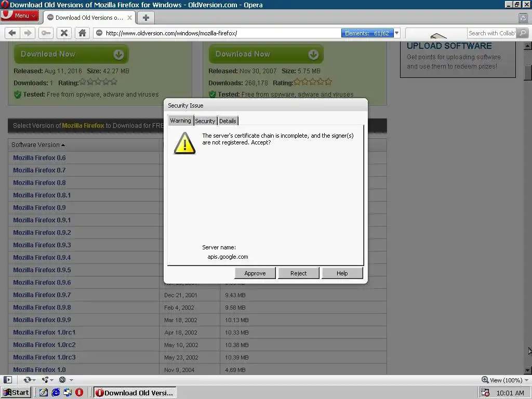Screen dimensions: 532x399
Task: Switch to the Warning tab
Action: coord(180,121)
